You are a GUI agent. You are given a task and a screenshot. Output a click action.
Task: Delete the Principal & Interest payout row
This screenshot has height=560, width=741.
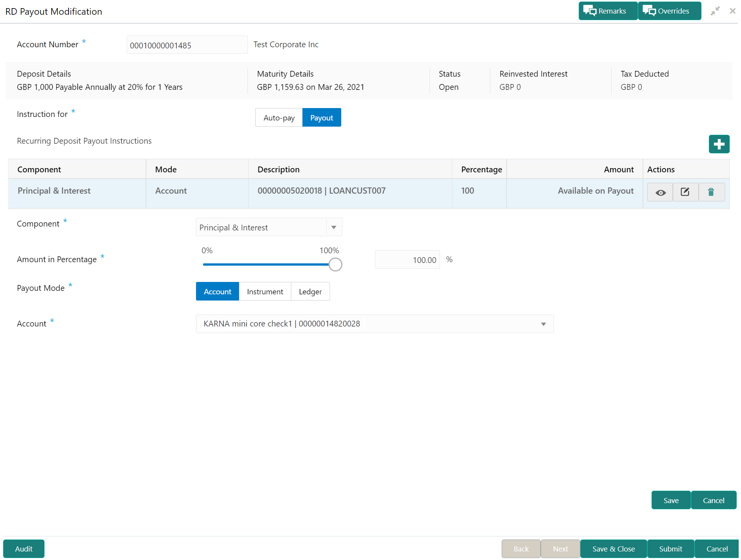(x=711, y=192)
